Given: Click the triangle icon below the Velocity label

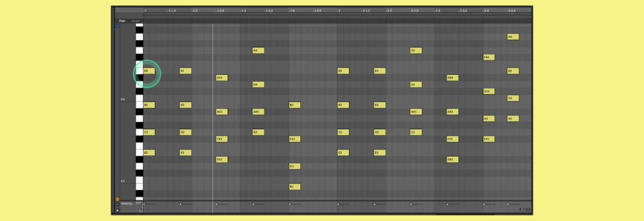Looking at the screenshot, I should [x=117, y=210].
